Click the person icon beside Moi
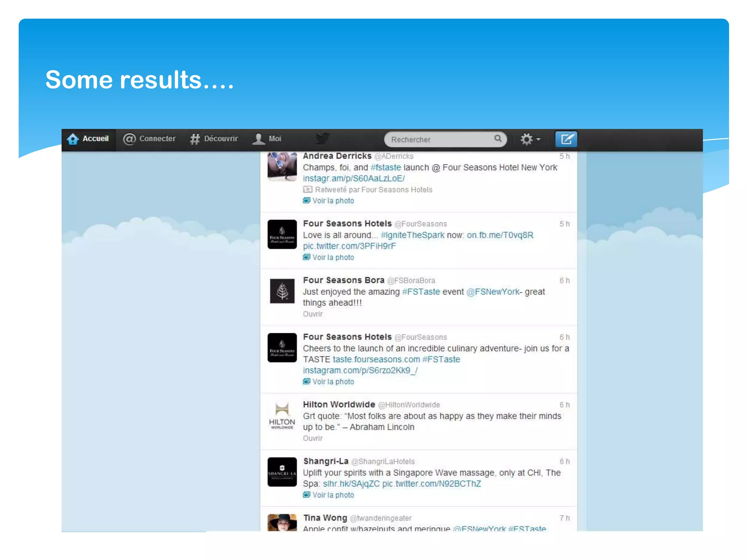Image resolution: width=747 pixels, height=560 pixels. click(259, 139)
